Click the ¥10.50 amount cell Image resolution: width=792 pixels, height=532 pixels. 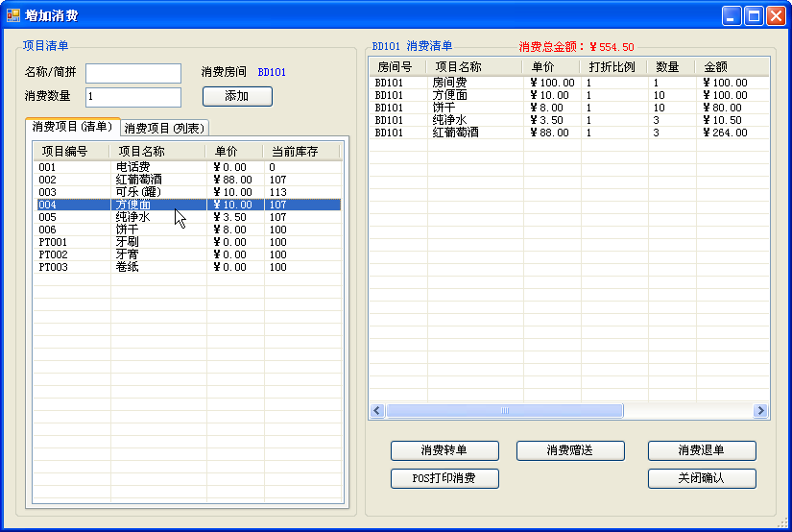pos(723,120)
